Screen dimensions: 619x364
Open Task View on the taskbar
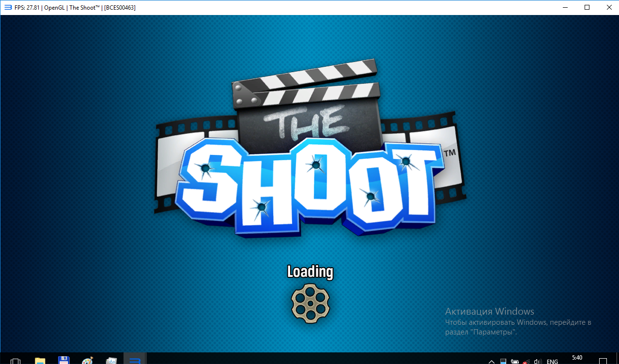[15, 361]
